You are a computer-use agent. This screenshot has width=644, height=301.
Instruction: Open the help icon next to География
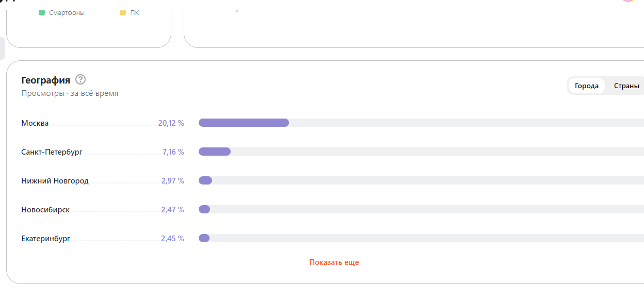click(81, 80)
